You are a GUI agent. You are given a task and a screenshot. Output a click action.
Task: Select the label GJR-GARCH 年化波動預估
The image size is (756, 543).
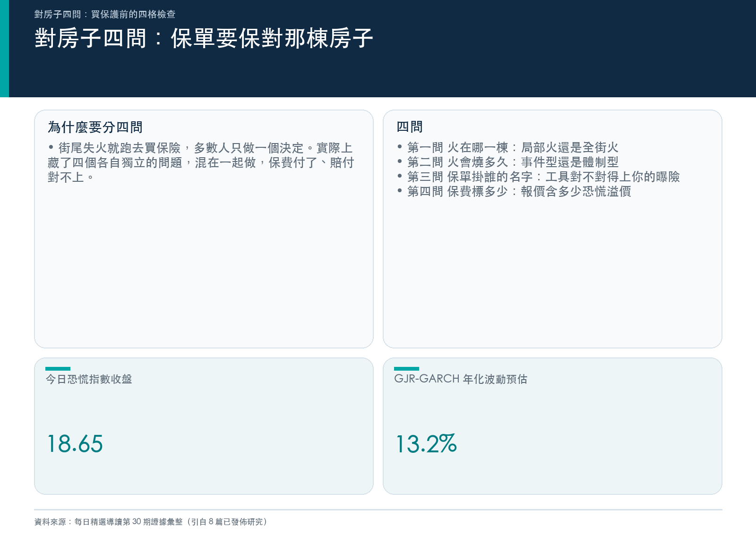[x=461, y=379]
